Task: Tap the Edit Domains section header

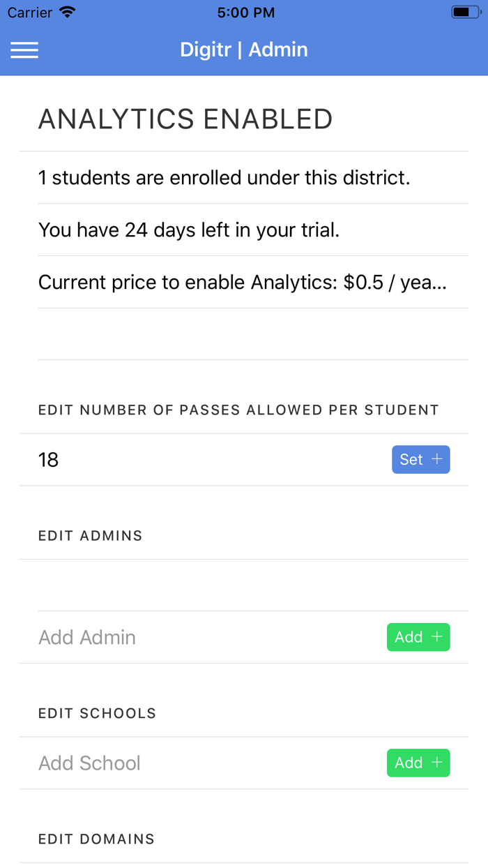Action: pos(97,839)
